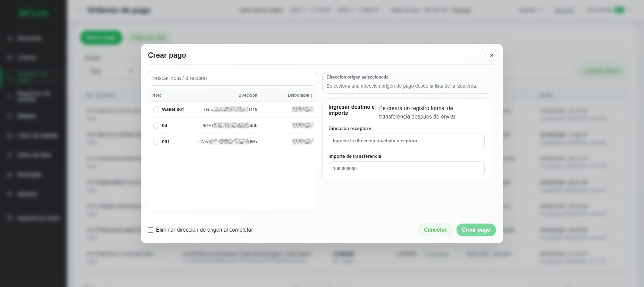Click into the Direccion receptora field
The image size is (644, 287).
406,141
